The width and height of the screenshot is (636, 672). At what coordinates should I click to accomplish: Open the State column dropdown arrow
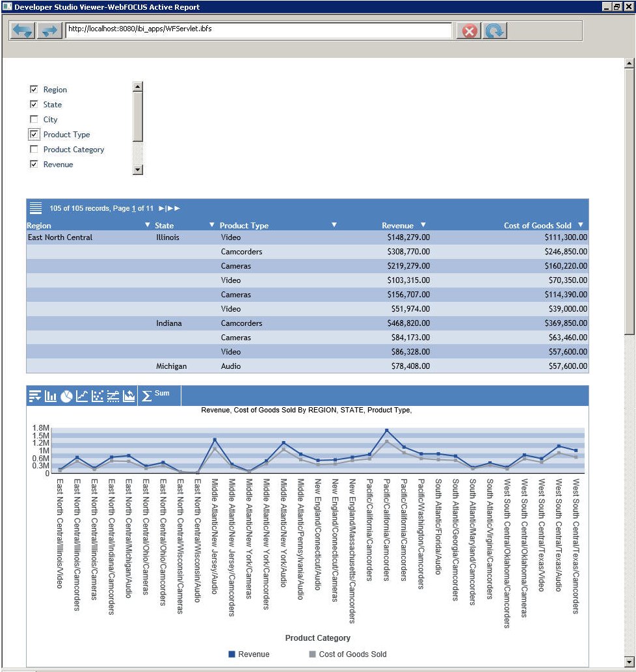(x=211, y=224)
